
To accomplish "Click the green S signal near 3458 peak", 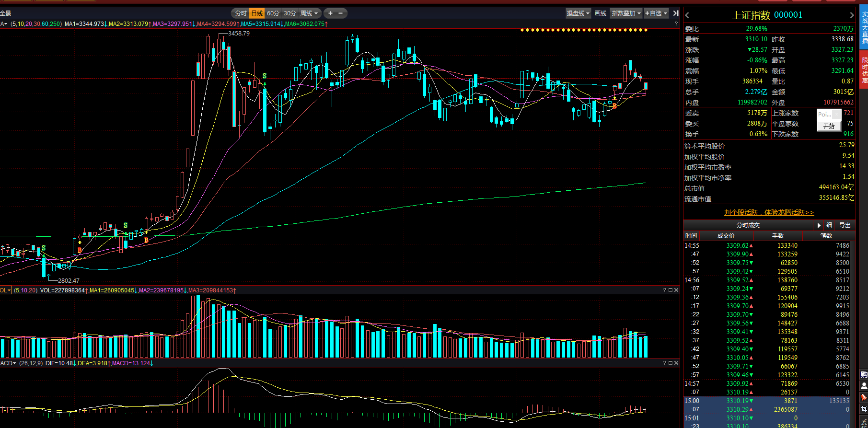I will pos(265,76).
